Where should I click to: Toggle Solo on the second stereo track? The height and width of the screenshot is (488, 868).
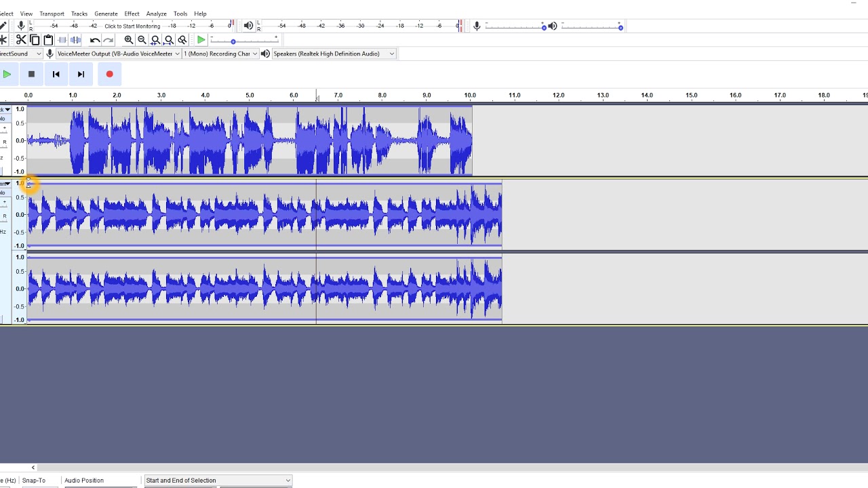click(x=3, y=193)
